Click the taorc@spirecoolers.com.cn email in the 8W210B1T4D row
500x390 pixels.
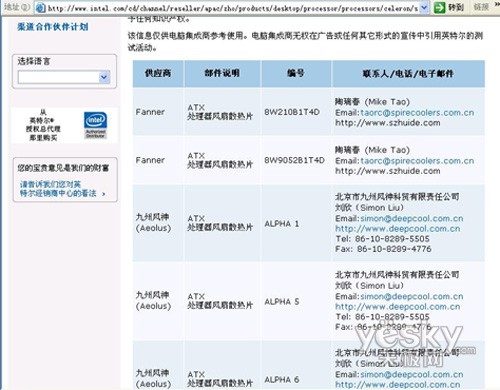point(417,113)
